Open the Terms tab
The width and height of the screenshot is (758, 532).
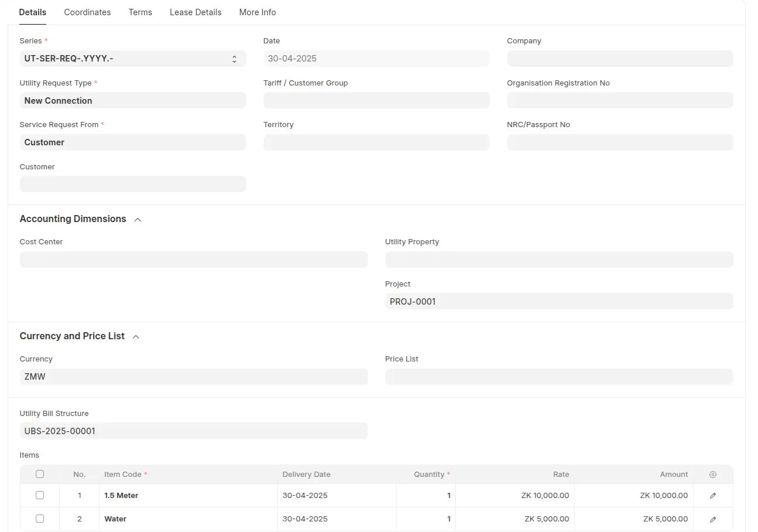[x=141, y=12]
